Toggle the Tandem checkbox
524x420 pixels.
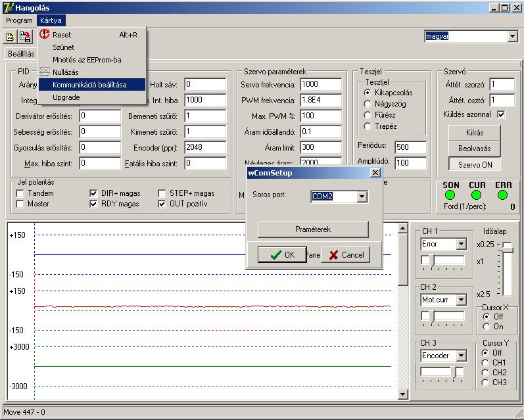point(20,194)
